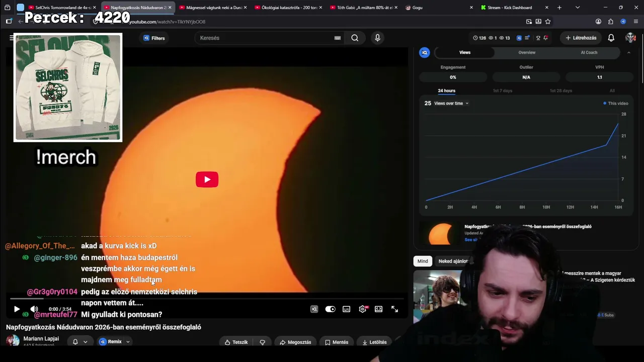The width and height of the screenshot is (644, 362).
Task: Open the blue vidIQ toolbar logo
Action: [x=519, y=38]
